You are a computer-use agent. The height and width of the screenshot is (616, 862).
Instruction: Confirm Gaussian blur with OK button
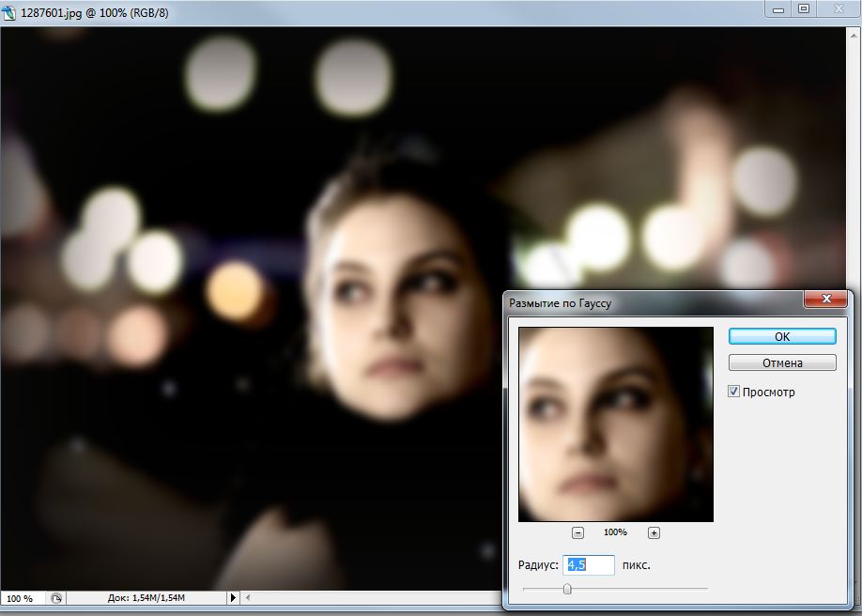click(x=782, y=336)
